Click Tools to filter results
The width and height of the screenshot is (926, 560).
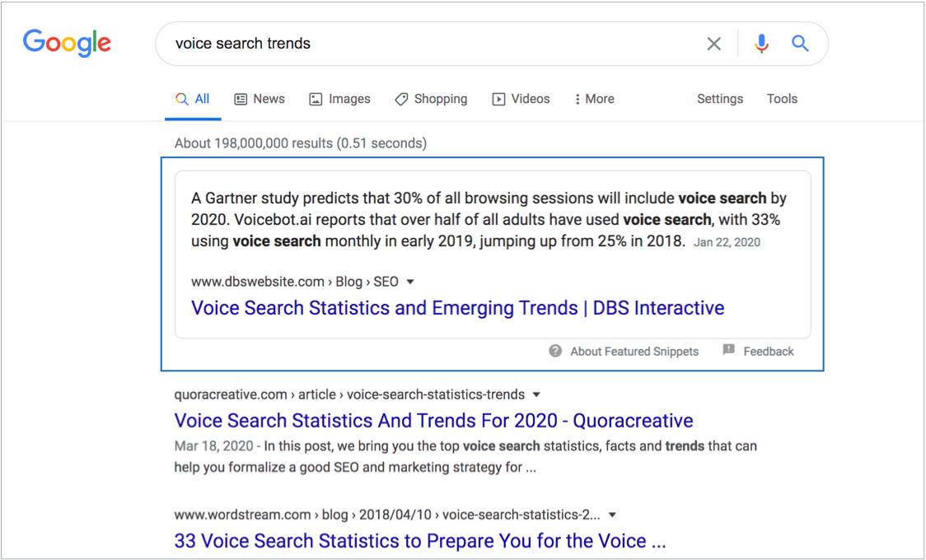[x=781, y=98]
